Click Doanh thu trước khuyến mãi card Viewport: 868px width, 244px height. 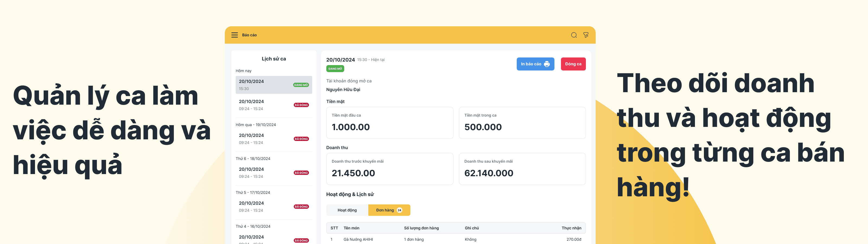[390, 169]
